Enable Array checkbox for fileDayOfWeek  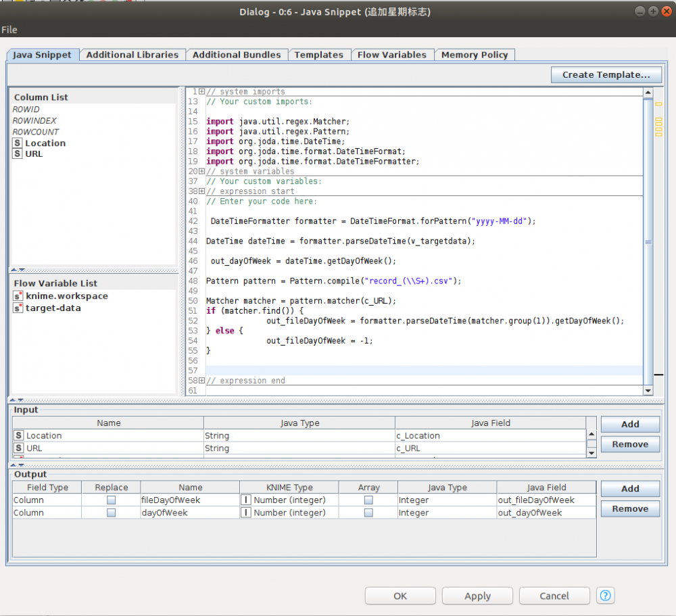tap(368, 500)
